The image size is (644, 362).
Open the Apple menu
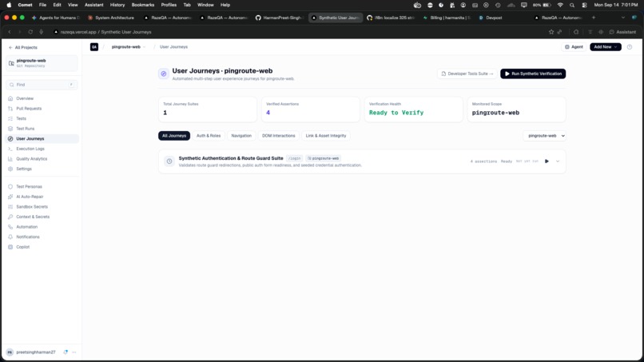click(x=9, y=5)
